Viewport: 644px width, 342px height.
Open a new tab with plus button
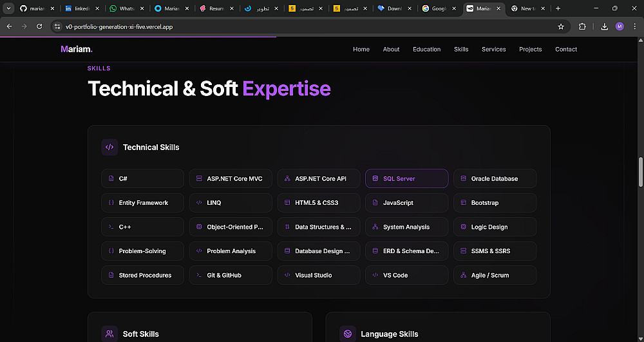tap(558, 8)
